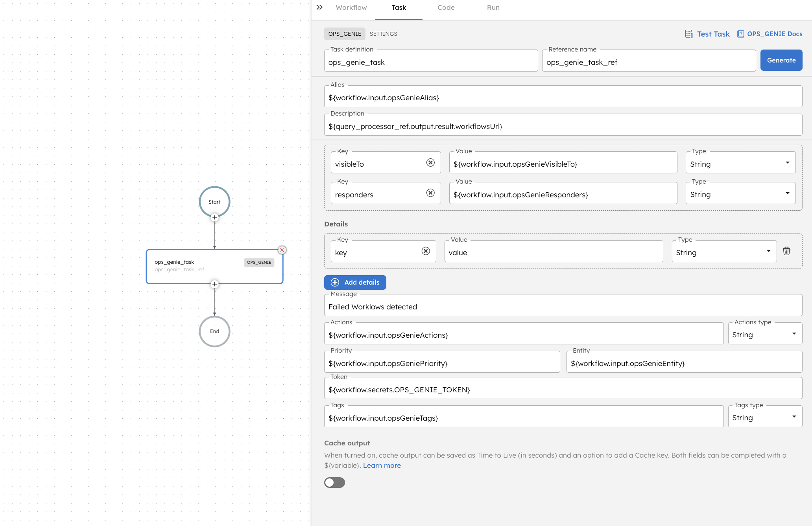Click the Token field
812x526 pixels.
click(x=563, y=388)
